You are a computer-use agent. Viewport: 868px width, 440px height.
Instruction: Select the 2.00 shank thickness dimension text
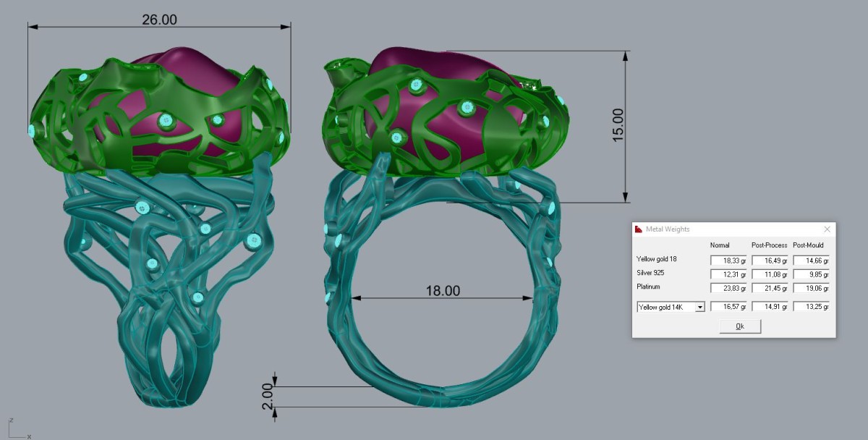click(x=267, y=397)
